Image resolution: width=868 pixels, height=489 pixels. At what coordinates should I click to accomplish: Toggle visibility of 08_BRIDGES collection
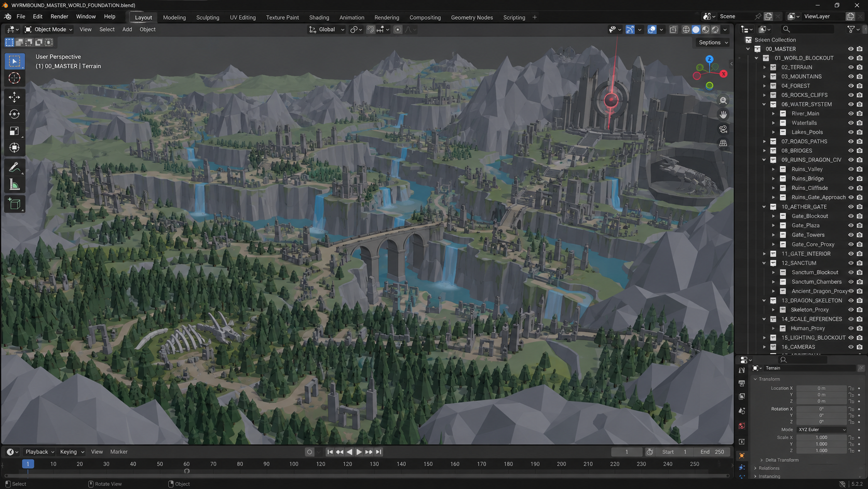click(851, 151)
